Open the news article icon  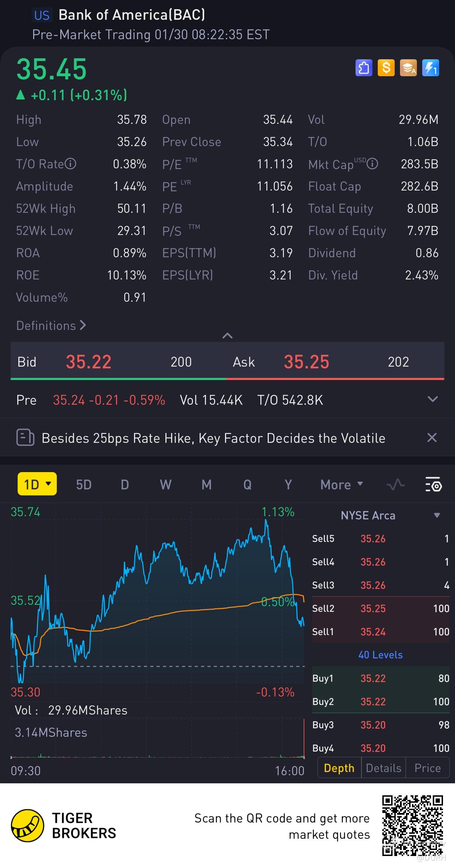pos(25,438)
